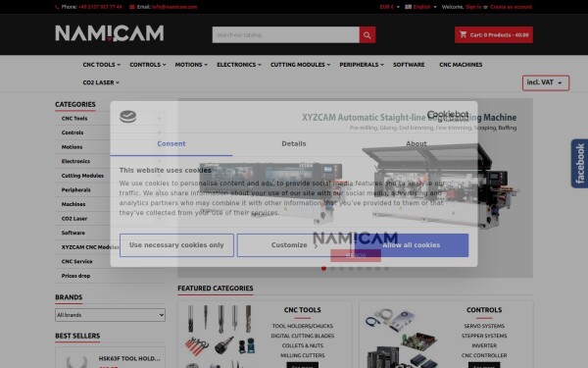Screen dimensions: 588x368
Task: Click the email envelope icon
Action: point(132,7)
